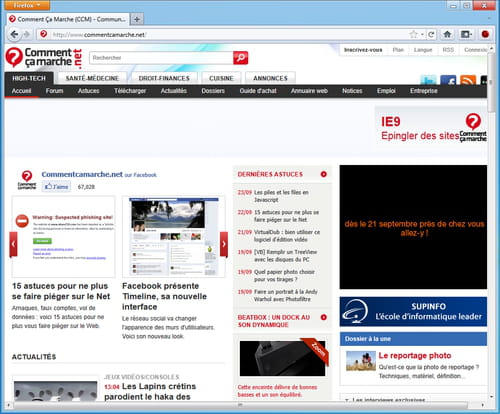
Task: Open the Plan link
Action: pos(398,50)
